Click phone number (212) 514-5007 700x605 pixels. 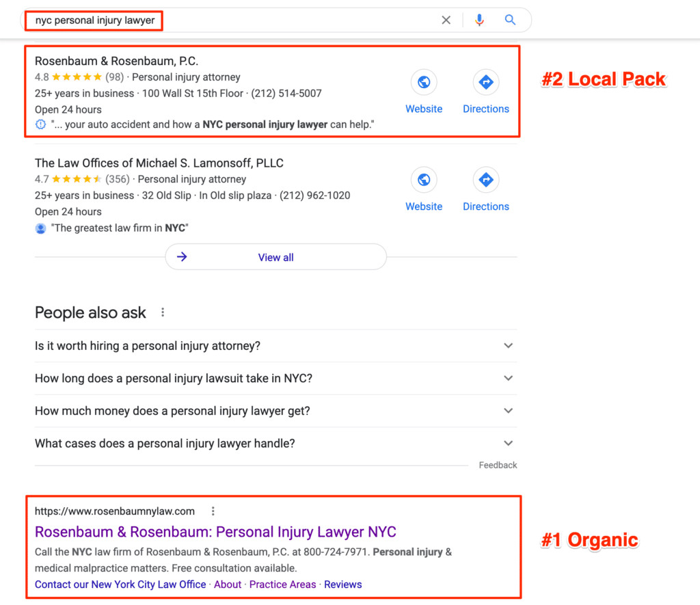coord(286,94)
